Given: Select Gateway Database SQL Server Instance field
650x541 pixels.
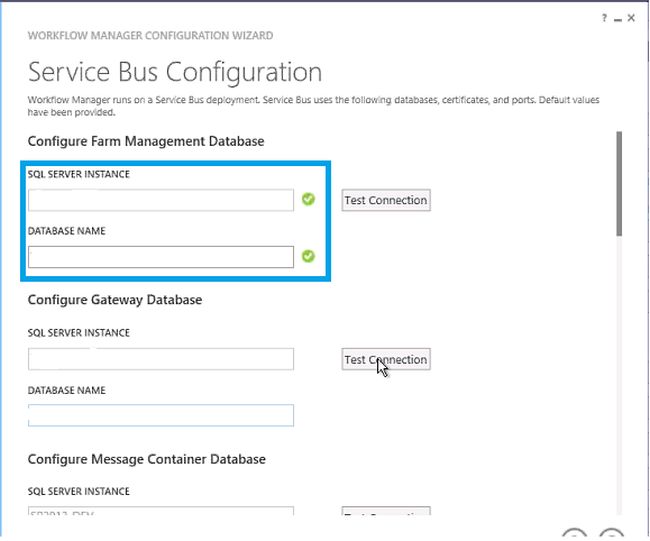Looking at the screenshot, I should click(160, 359).
